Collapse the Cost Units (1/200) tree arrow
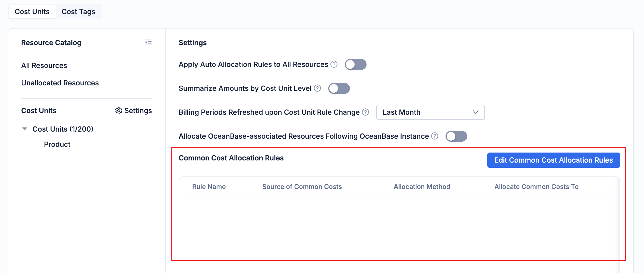644x273 pixels. coord(25,129)
